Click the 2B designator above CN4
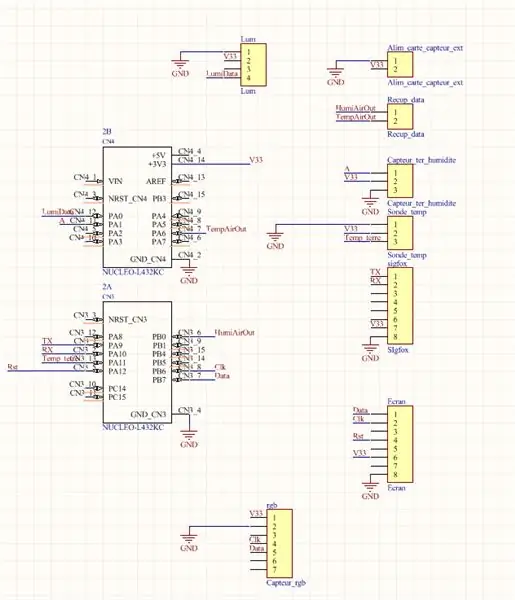 pos(107,131)
